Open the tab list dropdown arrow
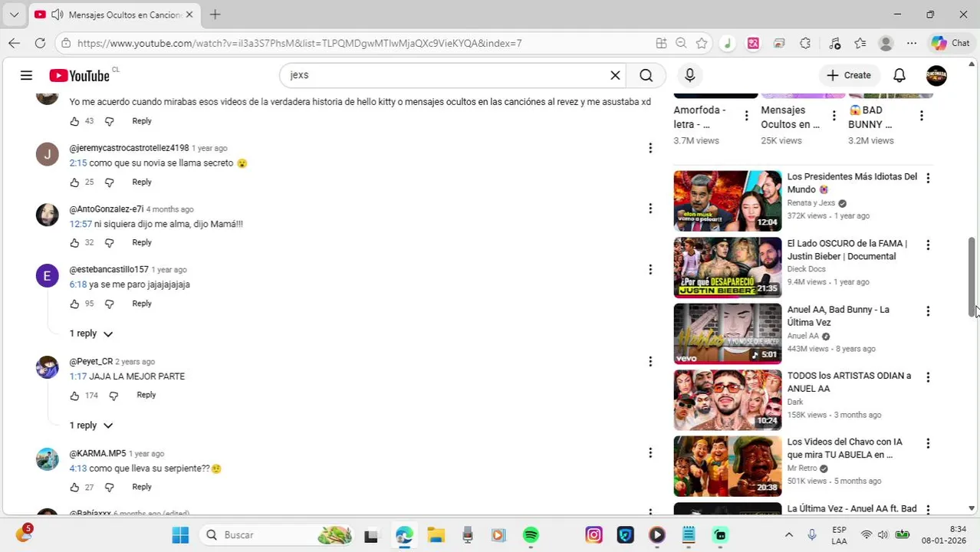 tap(14, 15)
